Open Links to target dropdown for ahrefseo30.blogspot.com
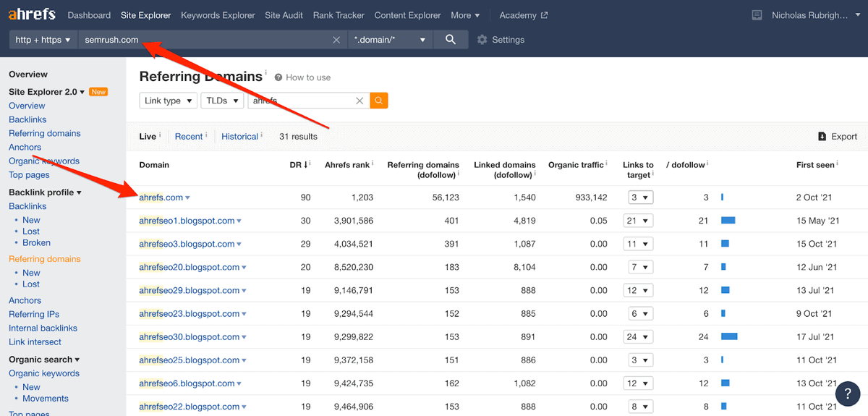This screenshot has height=416, width=868. 638,336
